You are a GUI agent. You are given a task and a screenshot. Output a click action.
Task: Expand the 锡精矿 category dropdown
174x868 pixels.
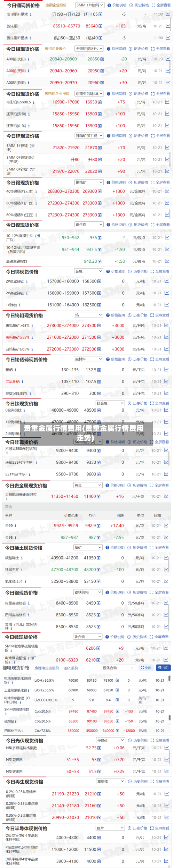(x=89, y=182)
